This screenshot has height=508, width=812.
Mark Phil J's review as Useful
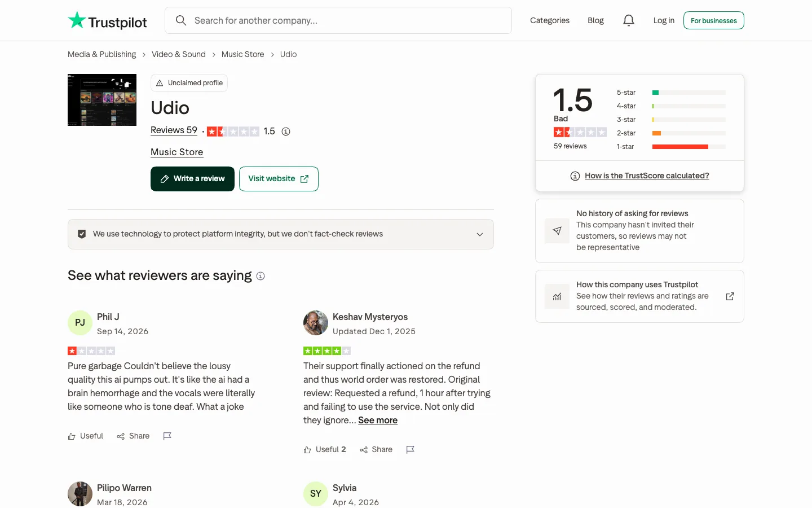86,436
